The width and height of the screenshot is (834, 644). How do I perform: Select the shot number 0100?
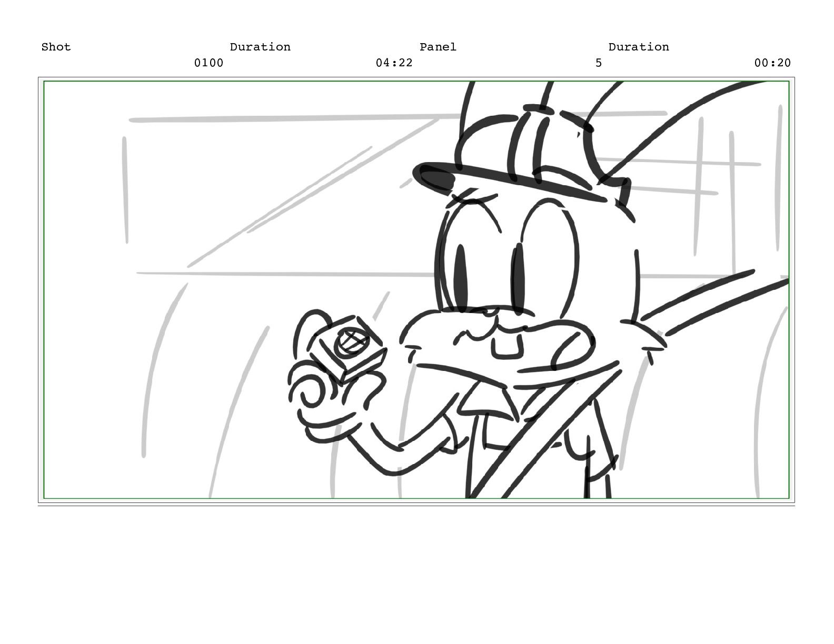click(208, 63)
